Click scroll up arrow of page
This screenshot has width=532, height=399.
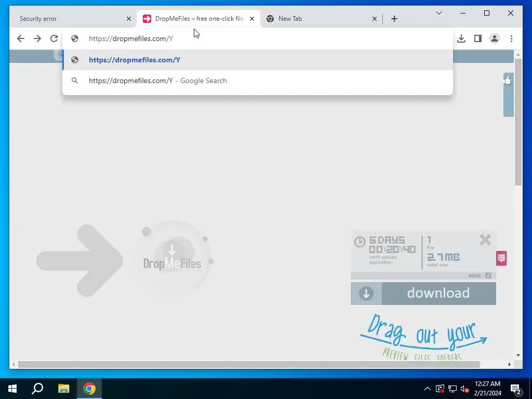[x=518, y=54]
